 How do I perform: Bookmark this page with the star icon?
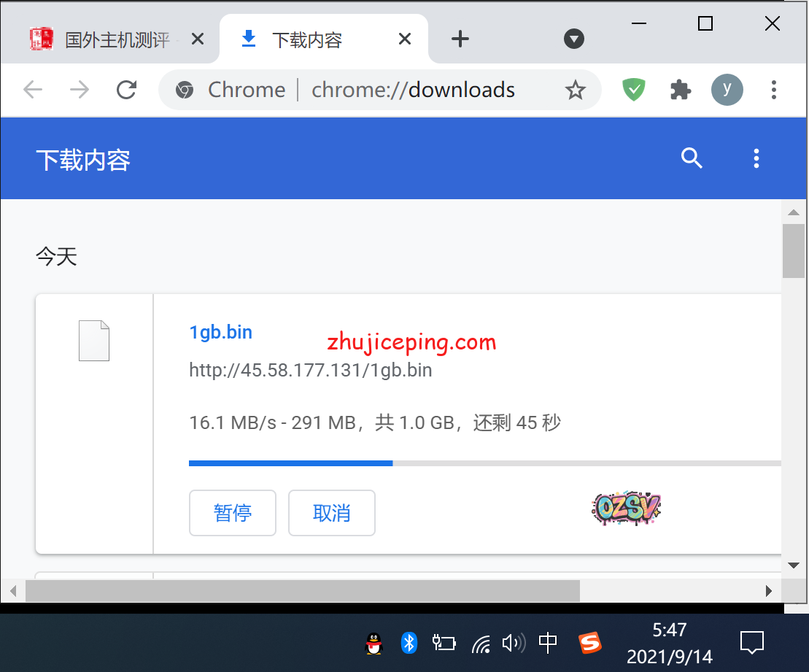pos(576,90)
